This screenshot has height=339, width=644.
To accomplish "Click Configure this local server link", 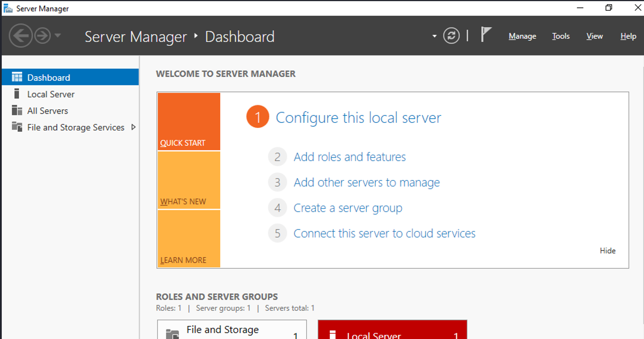I will pos(358,118).
